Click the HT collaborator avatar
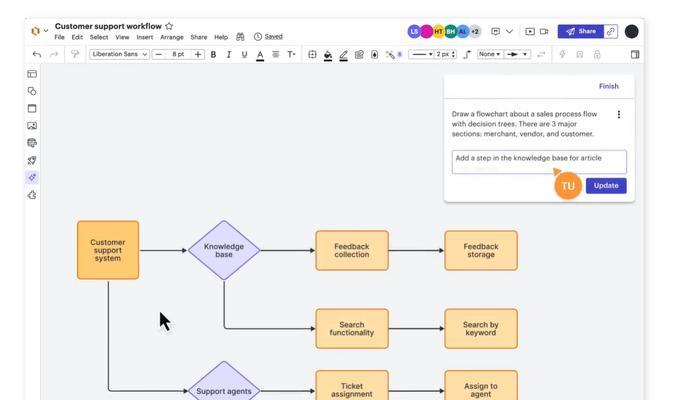This screenshot has width=700, height=400. point(439,31)
